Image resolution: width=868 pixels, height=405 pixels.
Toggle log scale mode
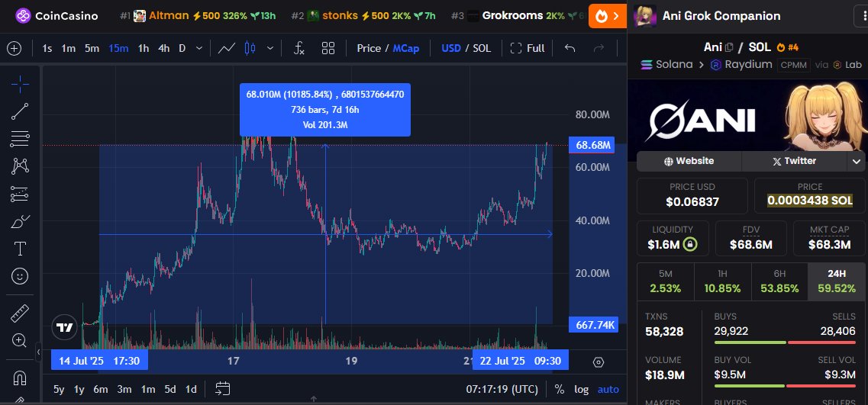(x=581, y=390)
